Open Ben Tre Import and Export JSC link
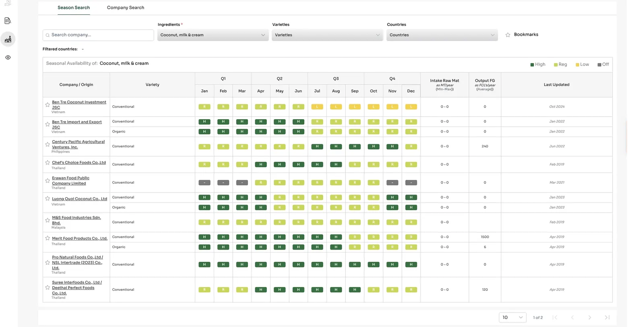The width and height of the screenshot is (644, 327). tap(77, 124)
